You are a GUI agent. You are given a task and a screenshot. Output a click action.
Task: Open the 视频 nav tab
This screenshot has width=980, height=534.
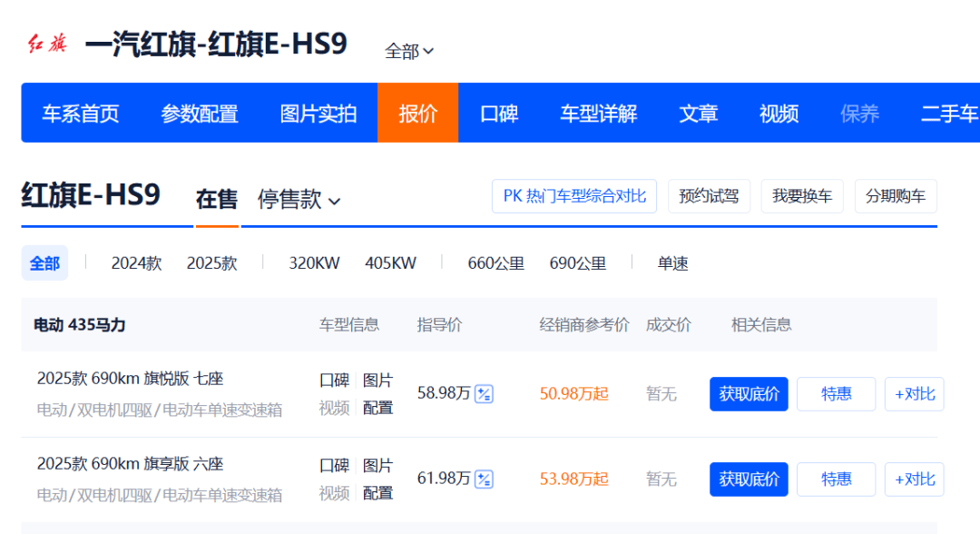tap(779, 114)
